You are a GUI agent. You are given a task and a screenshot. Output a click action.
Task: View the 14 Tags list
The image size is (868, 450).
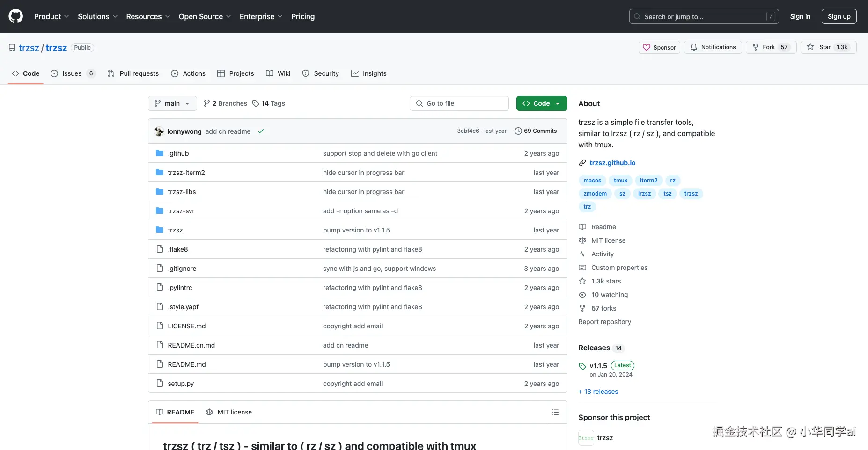(269, 103)
